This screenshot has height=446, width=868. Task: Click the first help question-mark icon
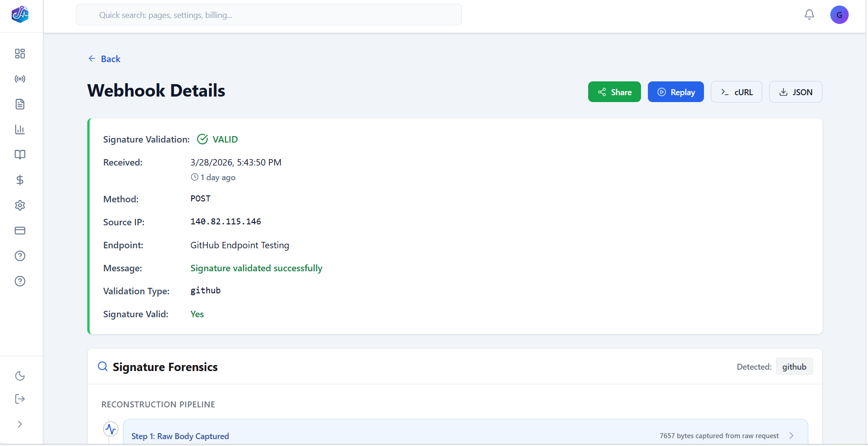click(20, 256)
